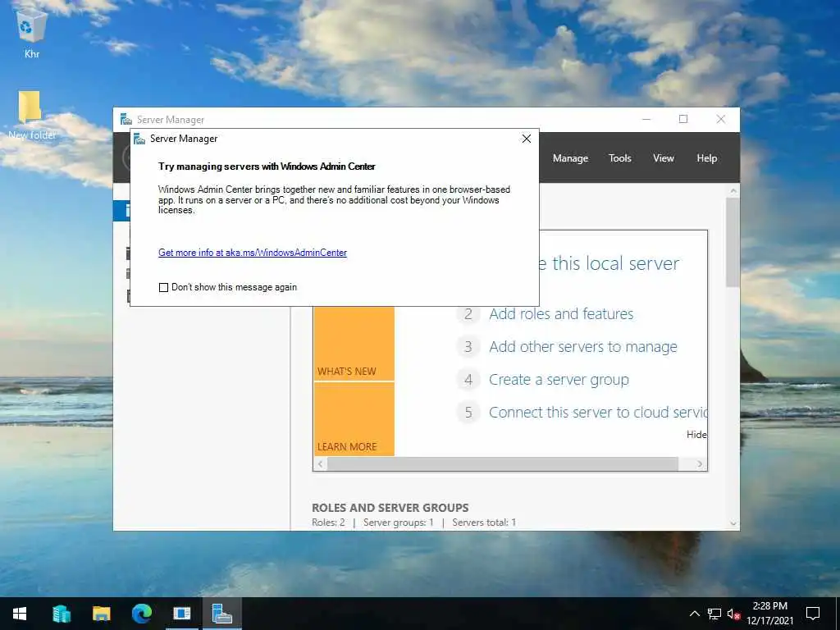Open the View menu

click(663, 158)
